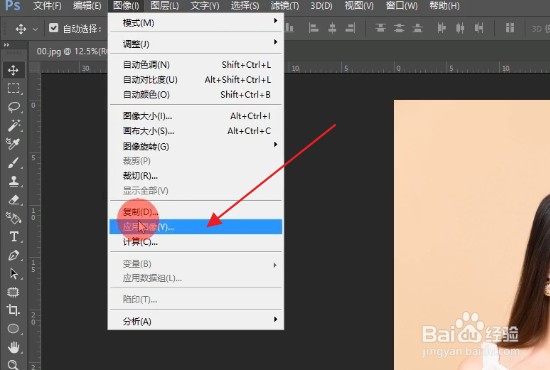Click the Move tool preset icon in options bar
Screen dimensions: 550x370
click(21, 28)
